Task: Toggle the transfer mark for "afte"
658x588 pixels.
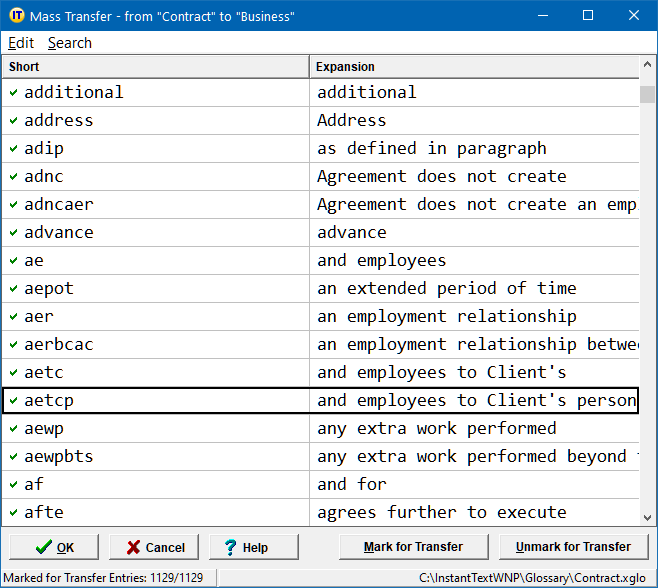Action: (14, 512)
